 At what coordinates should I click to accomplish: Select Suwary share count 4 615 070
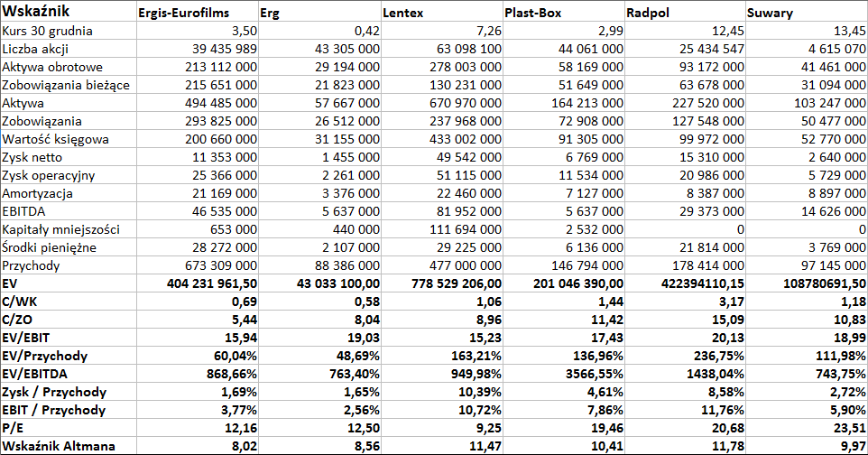point(807,49)
